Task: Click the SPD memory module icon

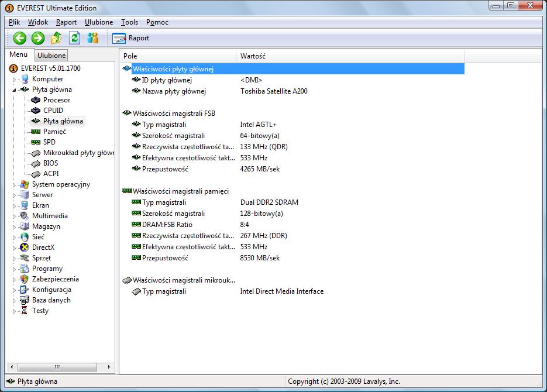Action: pos(36,142)
